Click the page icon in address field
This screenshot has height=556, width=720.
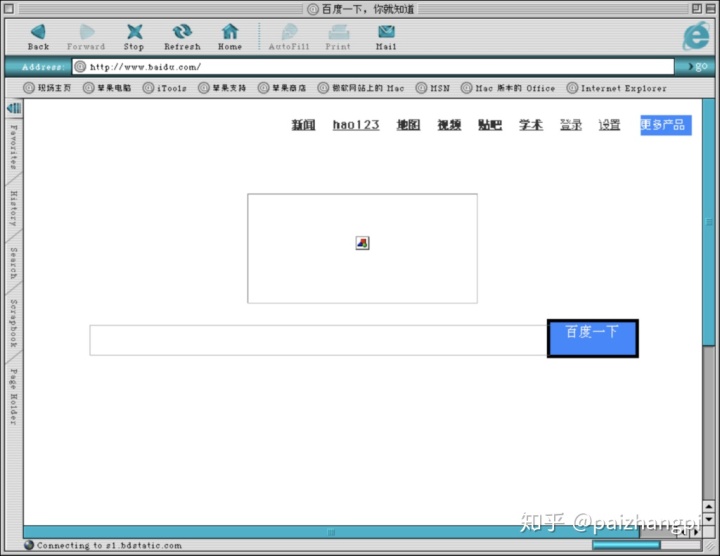[x=80, y=67]
